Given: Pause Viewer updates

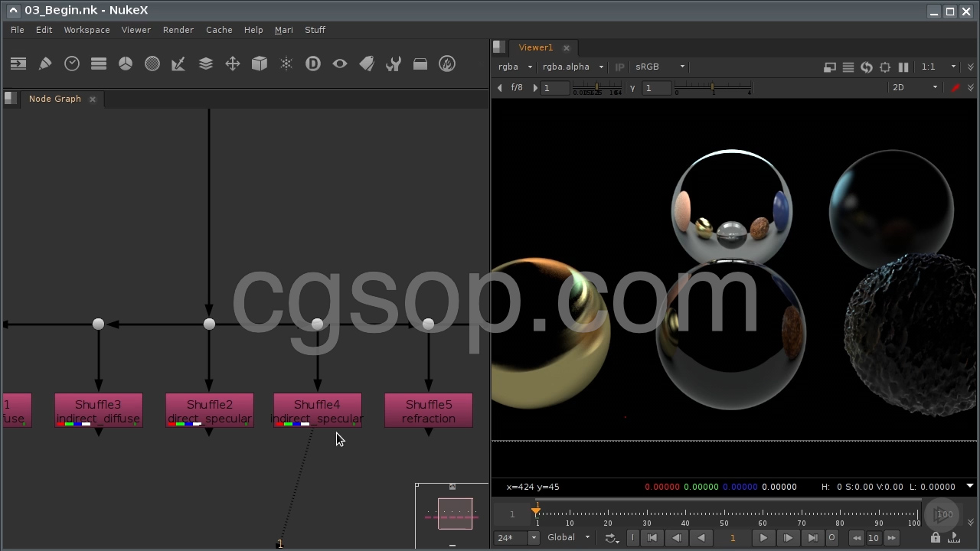Looking at the screenshot, I should pos(903,67).
